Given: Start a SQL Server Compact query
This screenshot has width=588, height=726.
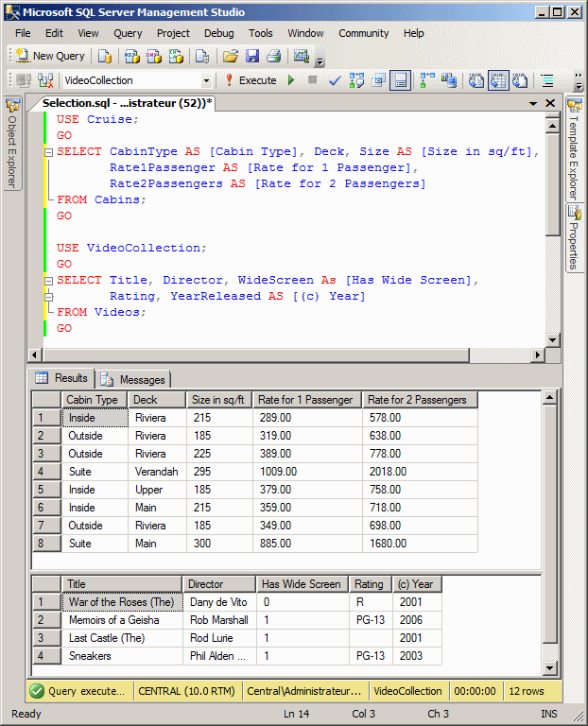Looking at the screenshot, I should [202, 57].
